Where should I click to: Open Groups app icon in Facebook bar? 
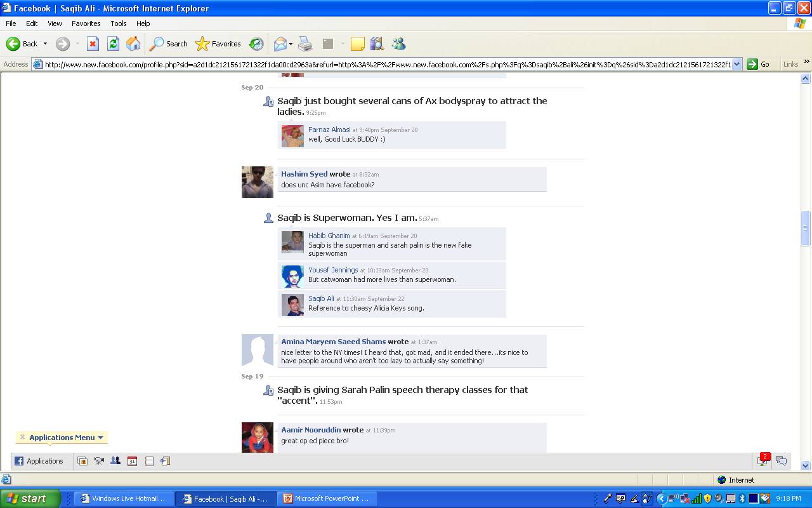click(115, 461)
